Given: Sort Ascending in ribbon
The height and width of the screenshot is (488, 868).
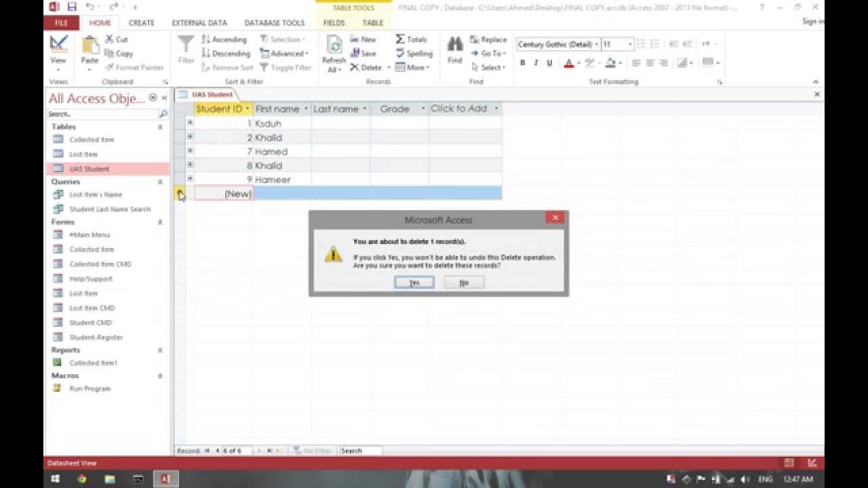Looking at the screenshot, I should point(224,39).
